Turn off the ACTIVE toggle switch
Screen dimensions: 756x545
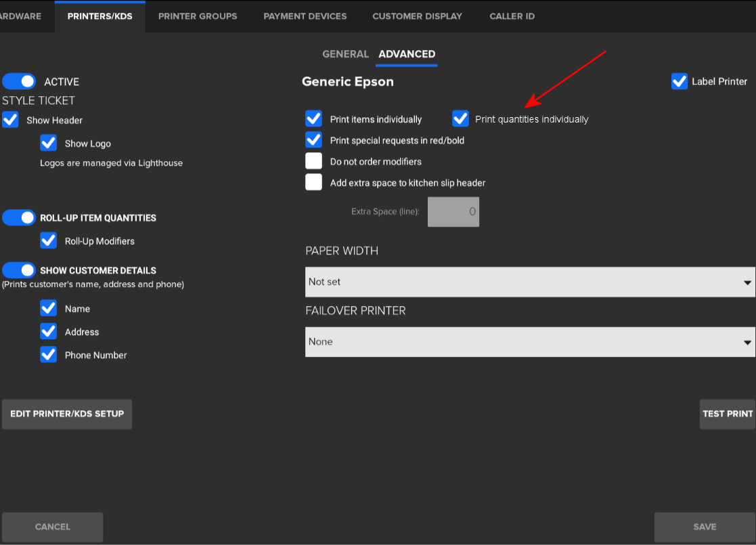coord(19,81)
